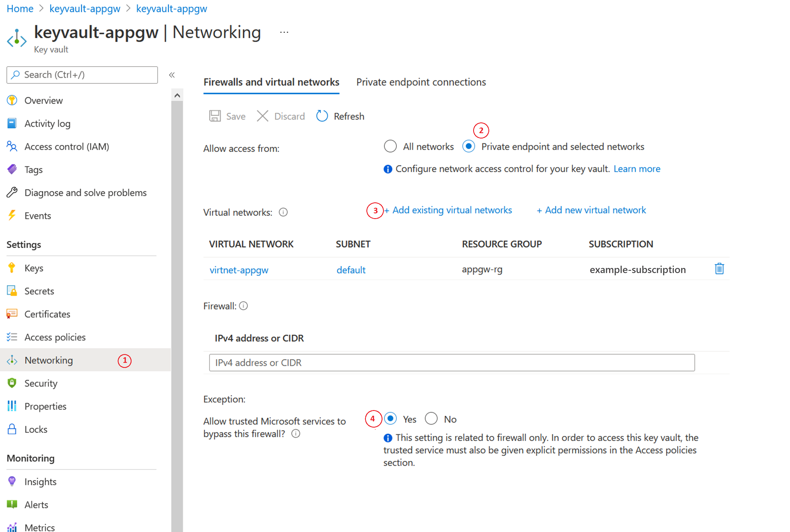Click the Events sidebar icon
Screen dimensions: 790x532
(x=13, y=215)
